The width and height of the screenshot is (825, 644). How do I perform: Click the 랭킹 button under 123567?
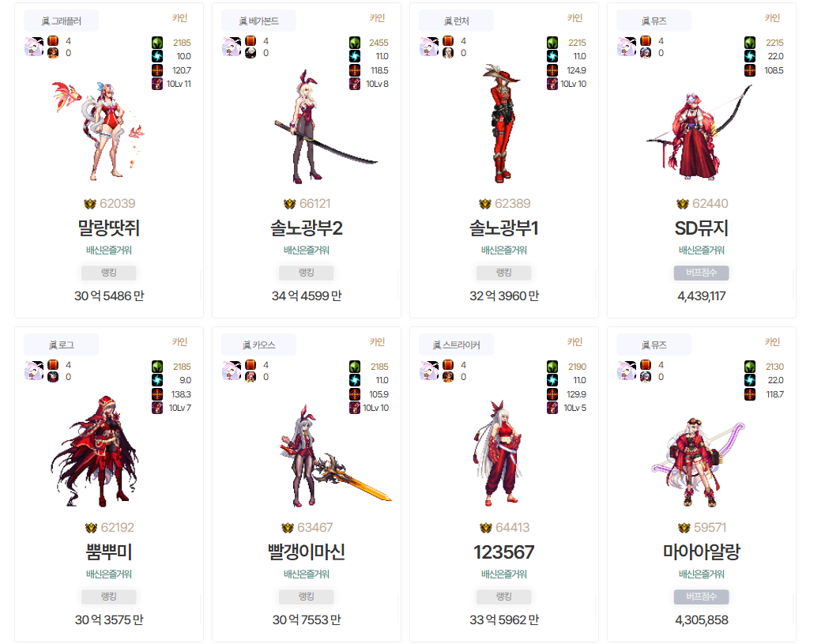point(503,597)
